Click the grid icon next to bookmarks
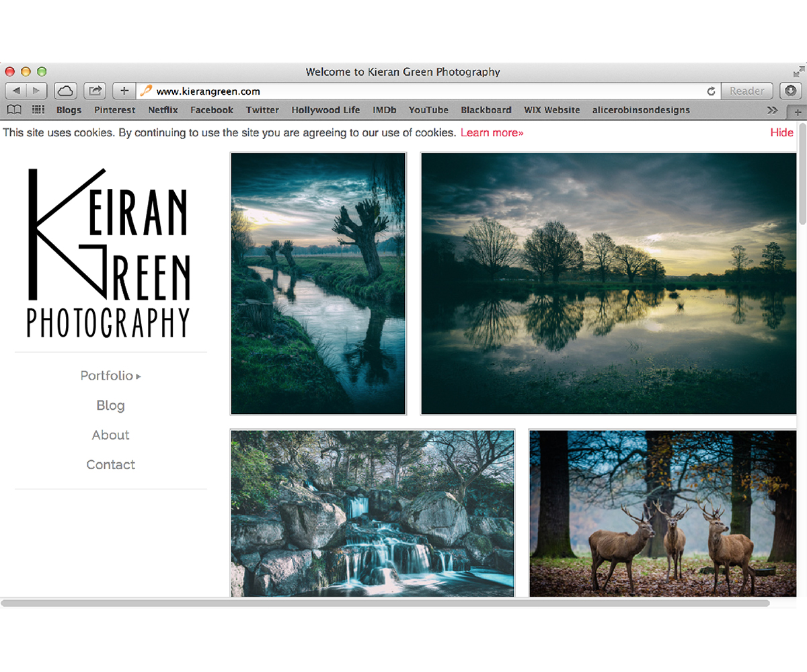Viewport: 807px width, 672px height. click(38, 110)
